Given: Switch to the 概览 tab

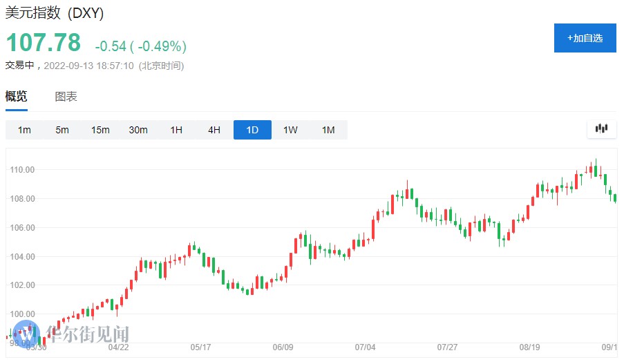Looking at the screenshot, I should (x=17, y=97).
